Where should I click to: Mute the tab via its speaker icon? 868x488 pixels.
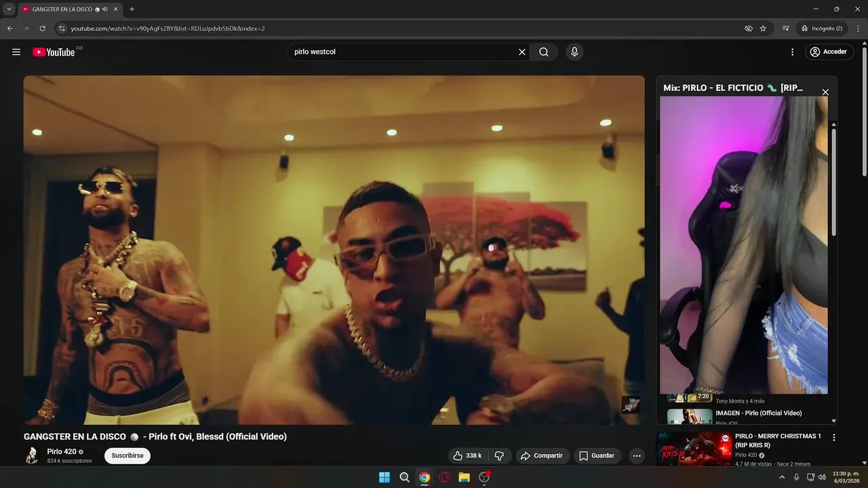[x=105, y=9]
